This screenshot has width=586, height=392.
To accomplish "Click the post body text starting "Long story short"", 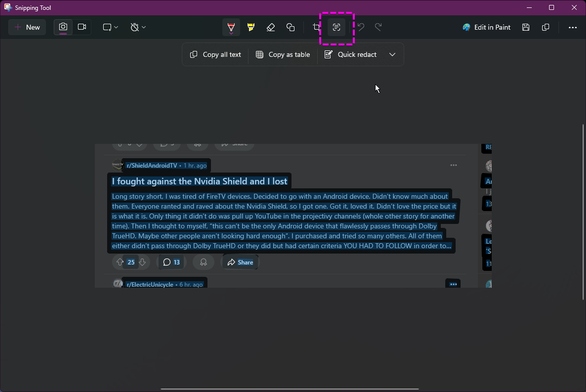I will point(284,221).
